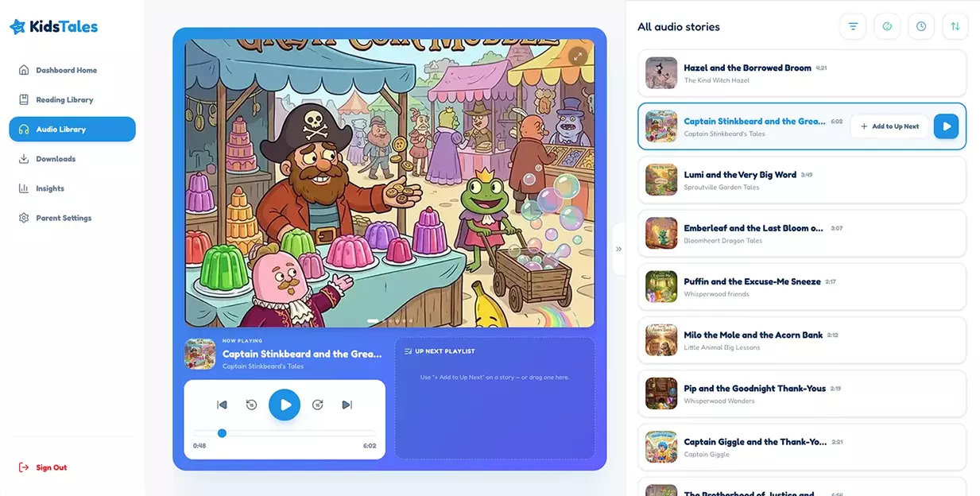Click the Pip story thumbnail
The height and width of the screenshot is (496, 980).
661,393
